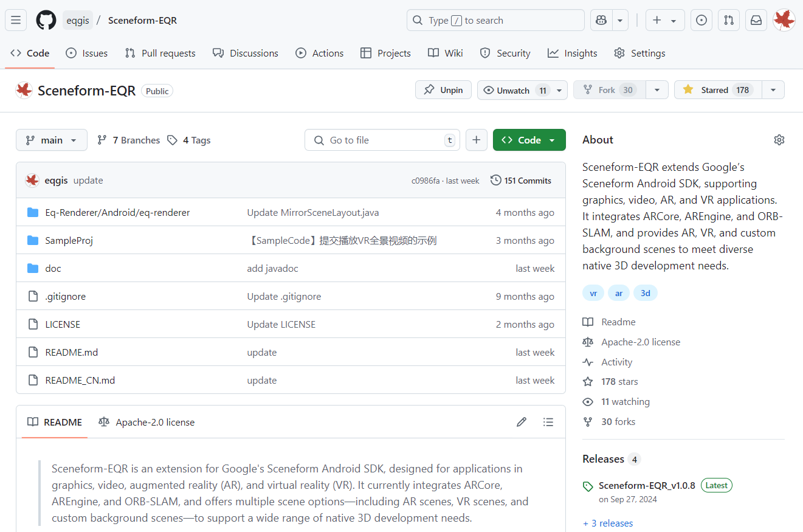Click the LICENSE file icon

click(x=33, y=324)
